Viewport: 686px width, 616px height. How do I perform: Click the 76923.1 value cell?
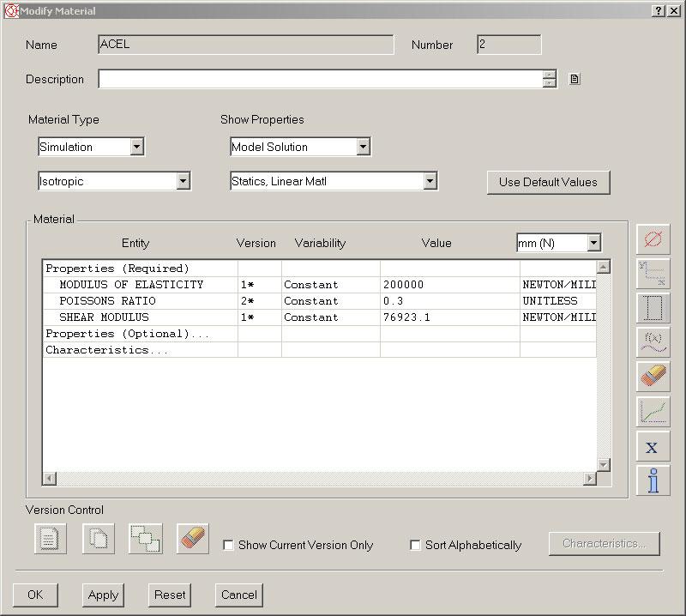[x=449, y=317]
